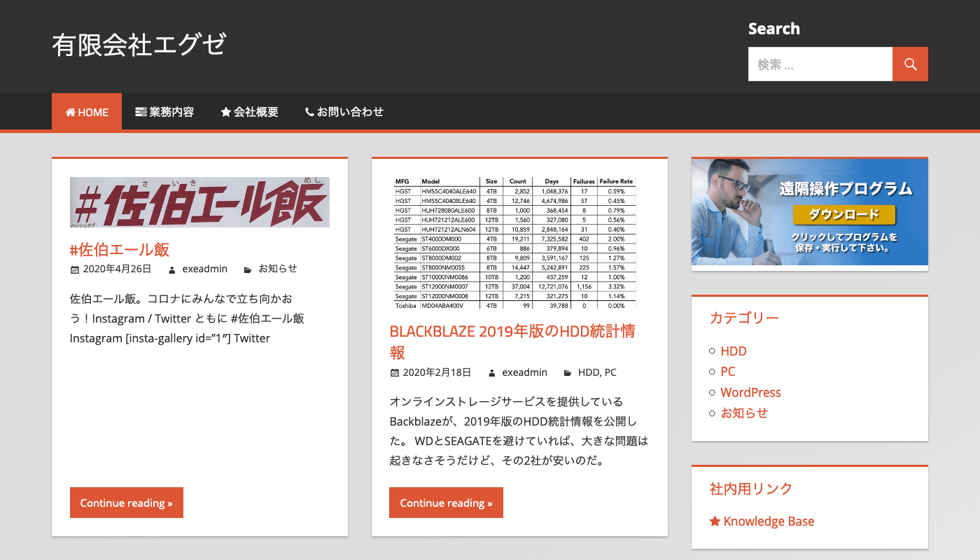Click the calendar icon beside 2020年4月26日
This screenshot has width=980, height=560.
point(74,269)
